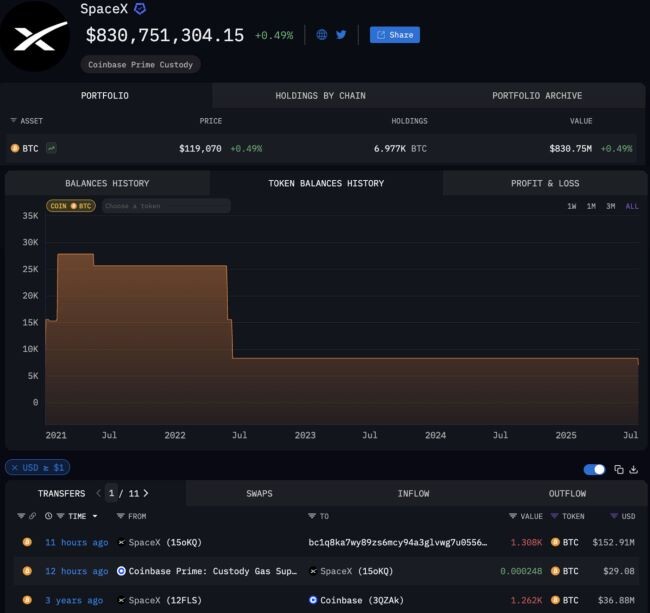650x613 pixels.
Task: Click BTC icon in the 12 hours ago row
Action: [27, 571]
